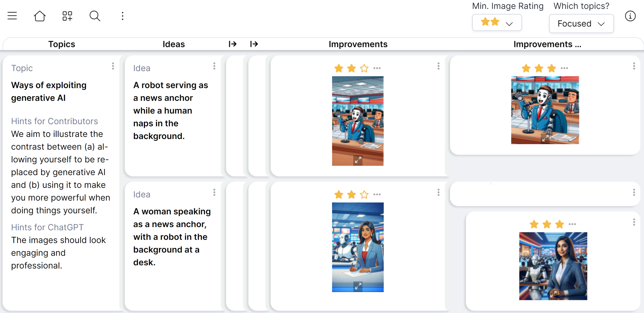644x313 pixels.
Task: Open the Min. Image Rating dropdown
Action: [x=497, y=23]
